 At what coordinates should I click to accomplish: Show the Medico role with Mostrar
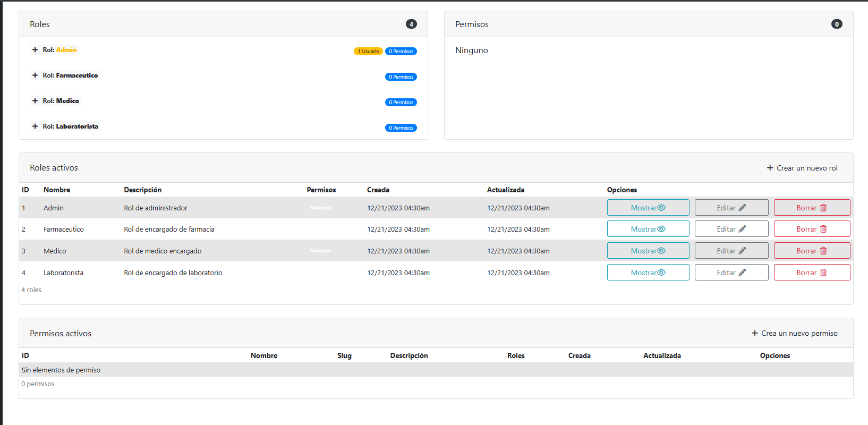648,251
